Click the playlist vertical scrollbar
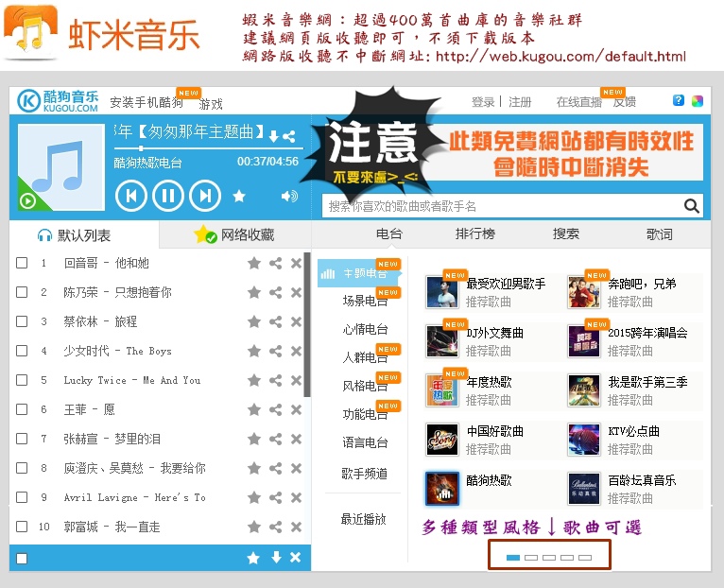 point(307,324)
